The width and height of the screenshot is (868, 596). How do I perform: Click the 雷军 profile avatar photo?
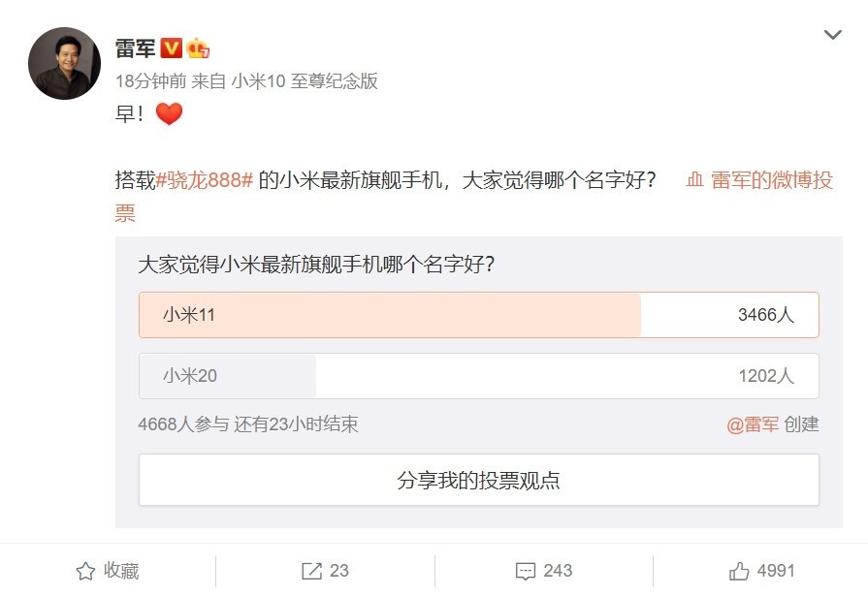64,64
